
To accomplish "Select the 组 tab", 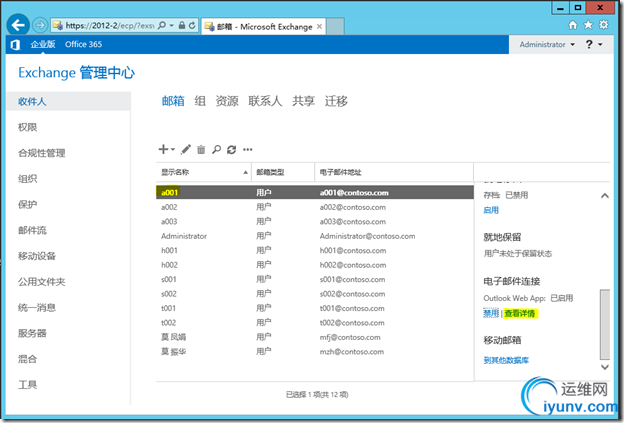I will point(200,101).
